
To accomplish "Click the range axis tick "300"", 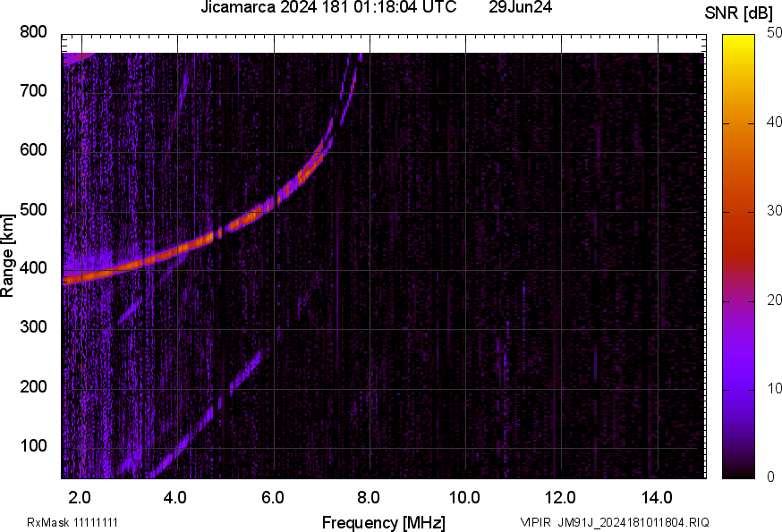I will [33, 327].
